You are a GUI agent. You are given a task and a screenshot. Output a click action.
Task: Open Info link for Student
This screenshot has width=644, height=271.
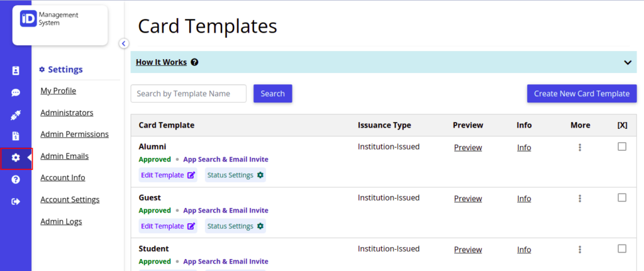pyautogui.click(x=524, y=249)
